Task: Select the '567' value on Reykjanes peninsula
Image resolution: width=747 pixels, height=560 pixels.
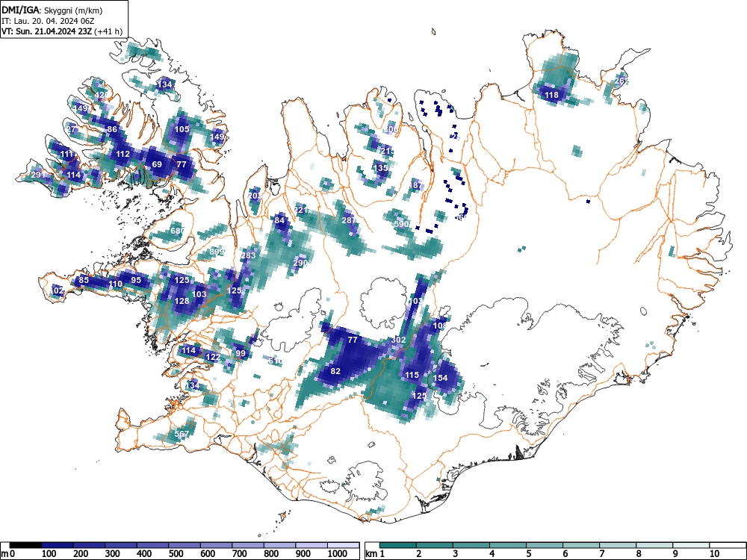Action: (182, 434)
